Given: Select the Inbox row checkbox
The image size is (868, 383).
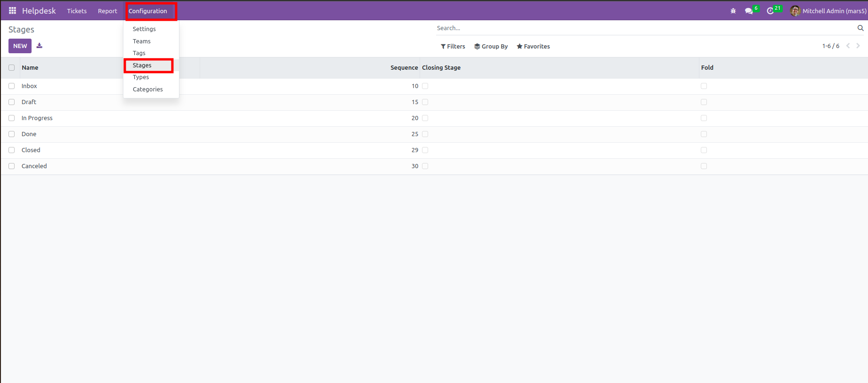Looking at the screenshot, I should 12,86.
